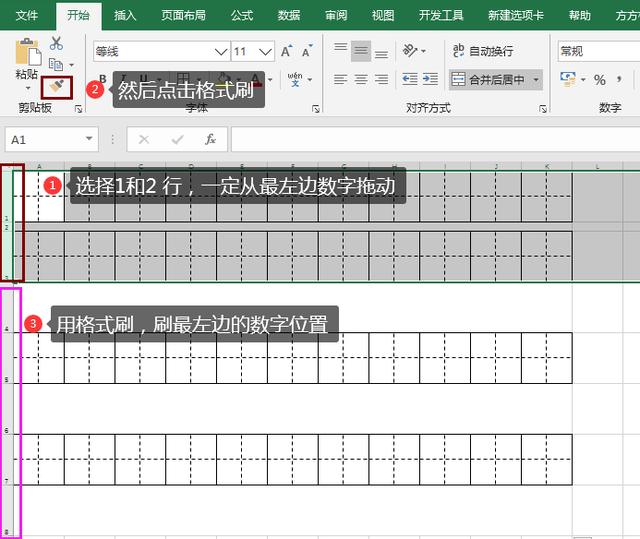Select row header 5
The height and width of the screenshot is (539, 640).
pyautogui.click(x=7, y=358)
